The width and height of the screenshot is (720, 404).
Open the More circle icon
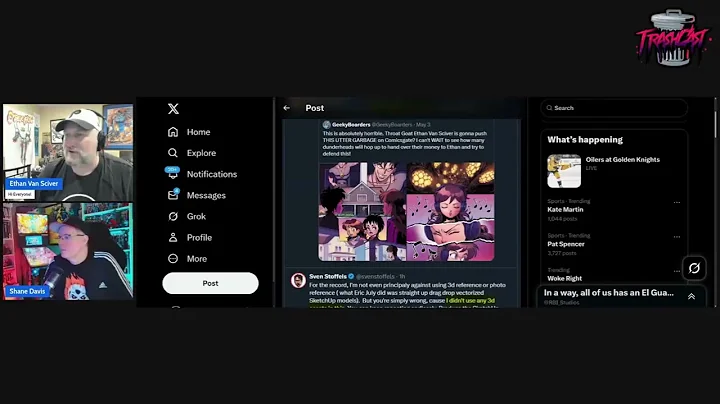(x=173, y=258)
